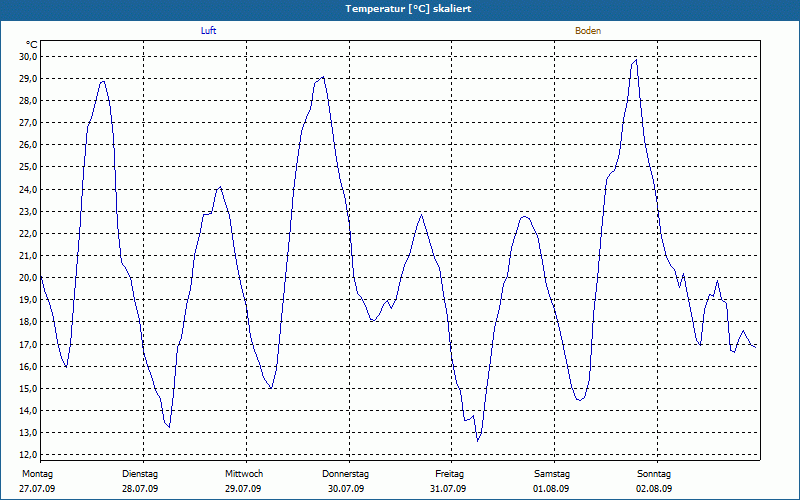The width and height of the screenshot is (800, 500).
Task: Click the Luft legend label
Action: click(208, 31)
